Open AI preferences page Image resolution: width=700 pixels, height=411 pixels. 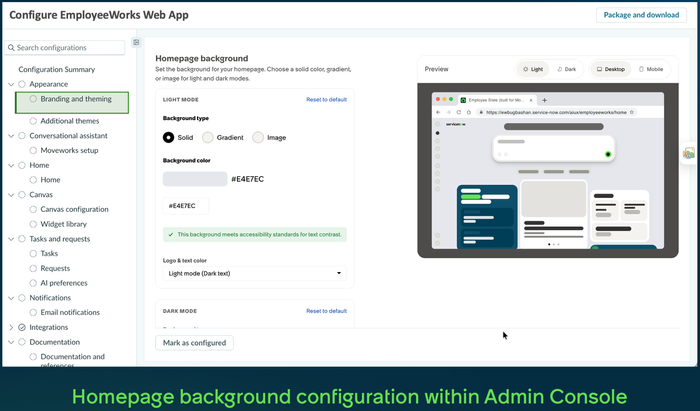[64, 283]
